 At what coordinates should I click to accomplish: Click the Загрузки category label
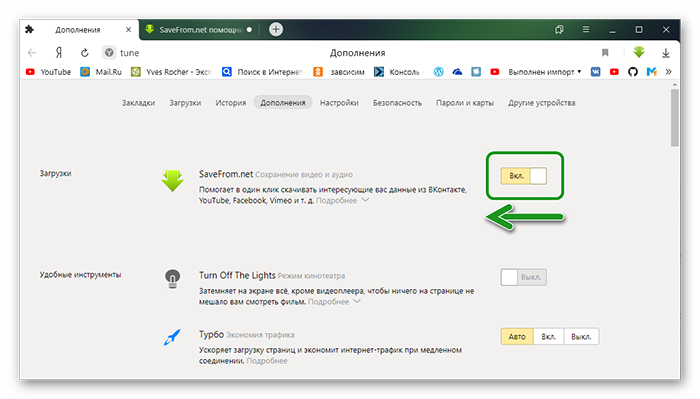tap(55, 173)
